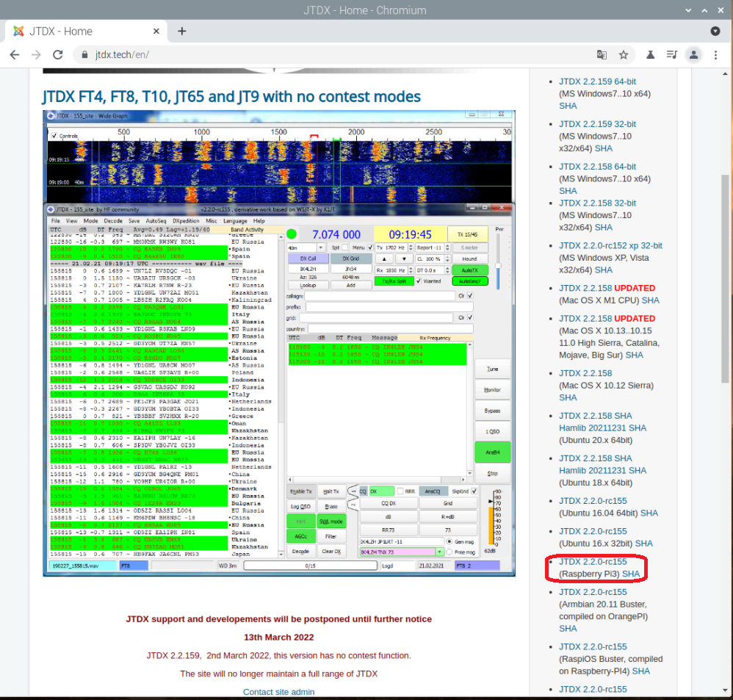Download JTDX 2.2.159 32-bit link
This screenshot has height=700, width=733.
click(x=597, y=124)
